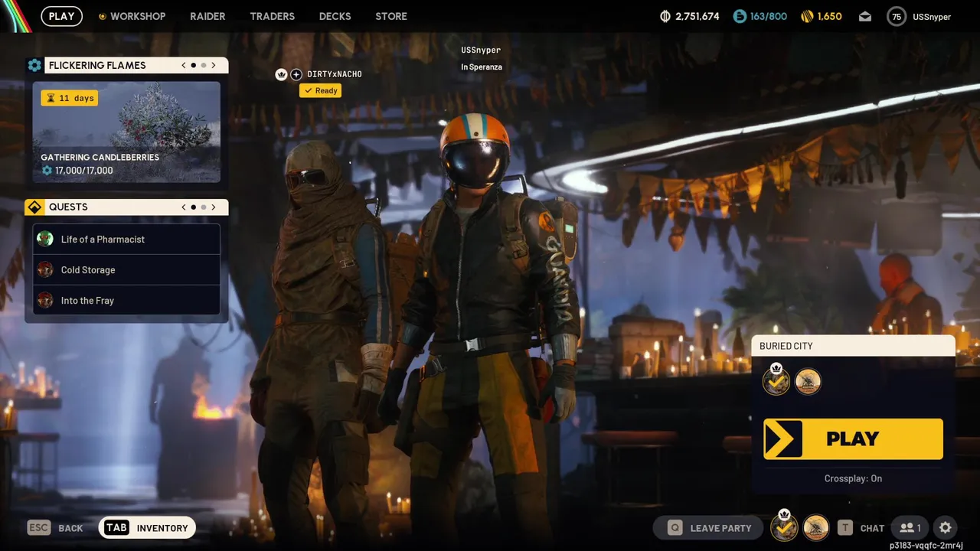This screenshot has width=980, height=551.
Task: Click the second member avatar in bottom bar
Action: click(x=816, y=527)
